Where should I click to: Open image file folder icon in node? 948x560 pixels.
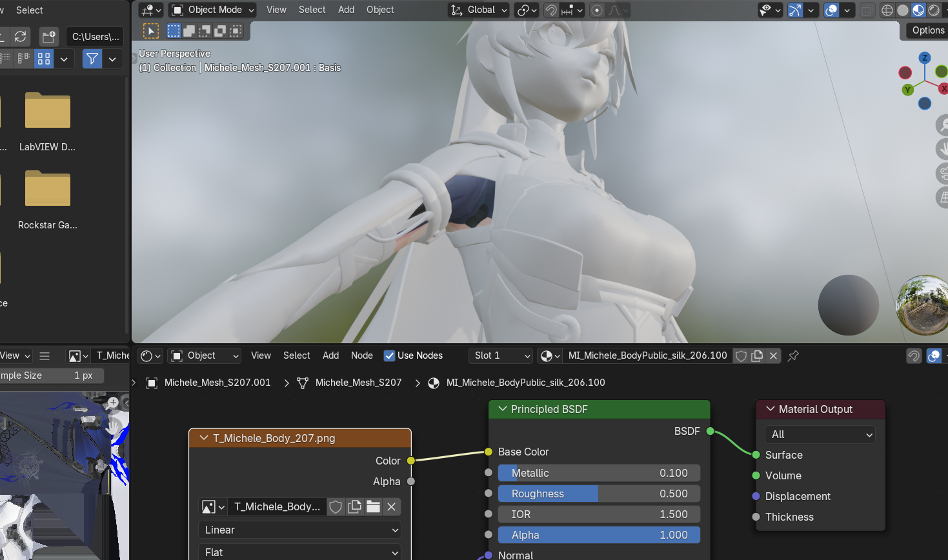click(373, 507)
